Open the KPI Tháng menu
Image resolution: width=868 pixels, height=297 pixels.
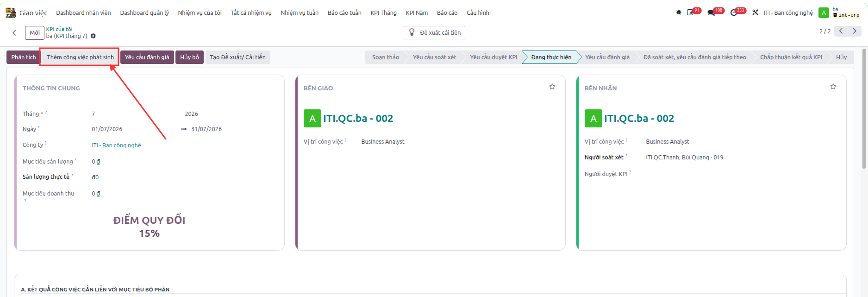tap(383, 13)
